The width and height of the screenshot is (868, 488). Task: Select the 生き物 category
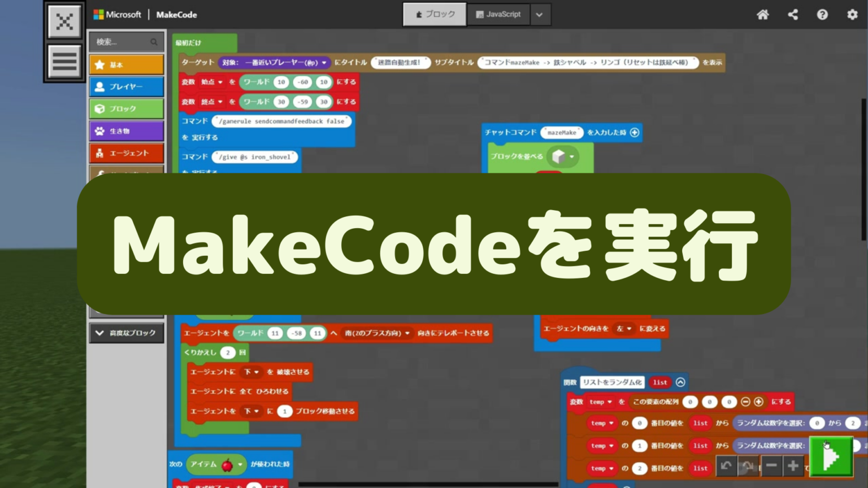click(126, 131)
